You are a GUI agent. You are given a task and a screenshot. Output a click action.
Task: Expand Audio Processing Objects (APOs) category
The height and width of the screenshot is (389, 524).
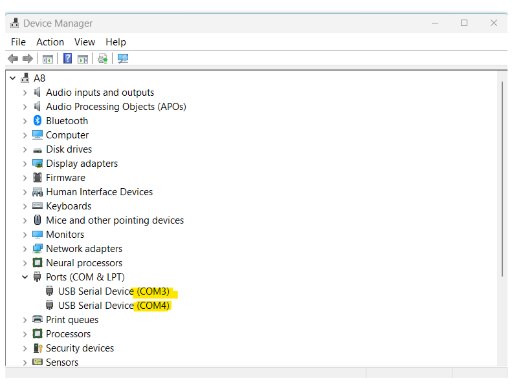point(25,107)
